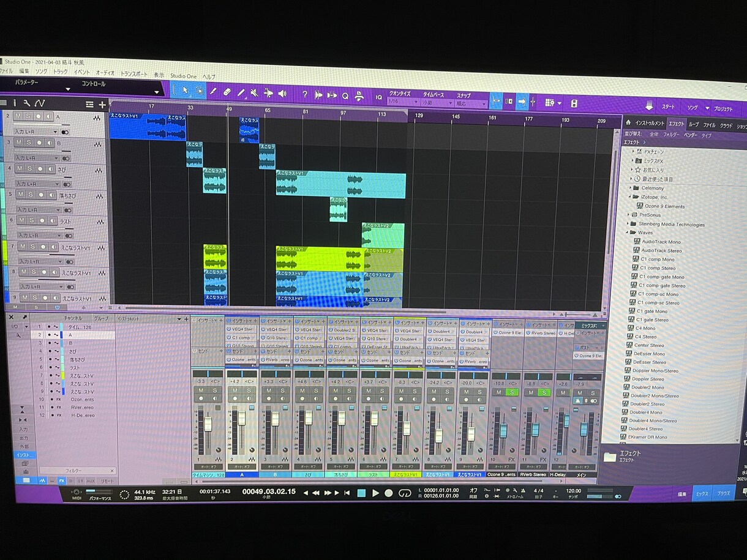Open the ファイル menu
The height and width of the screenshot is (560, 747).
[6, 70]
